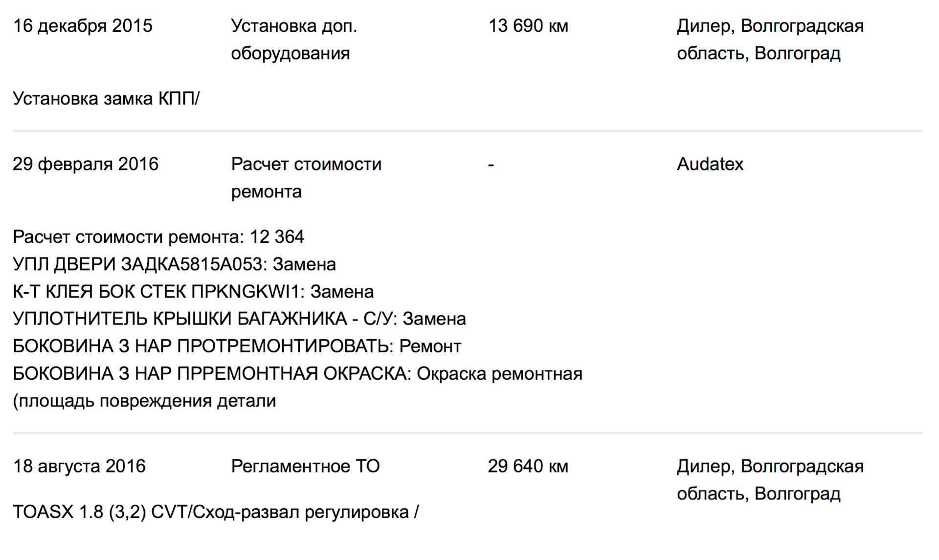Click the Регламентное ТО service type
The image size is (939, 560).
click(305, 466)
